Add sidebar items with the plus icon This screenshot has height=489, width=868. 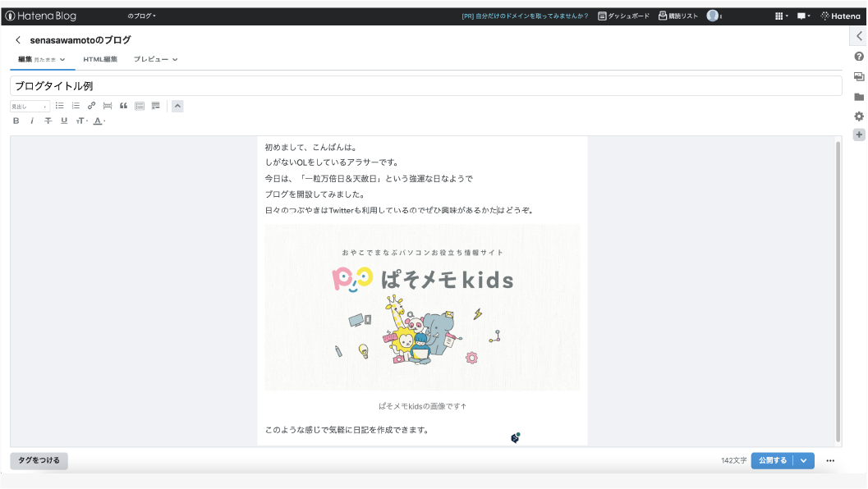click(859, 135)
